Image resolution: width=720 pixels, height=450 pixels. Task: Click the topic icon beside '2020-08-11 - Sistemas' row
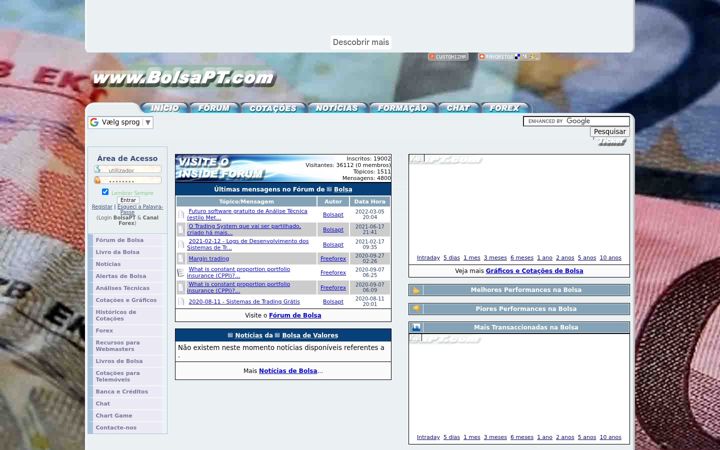pos(181,302)
